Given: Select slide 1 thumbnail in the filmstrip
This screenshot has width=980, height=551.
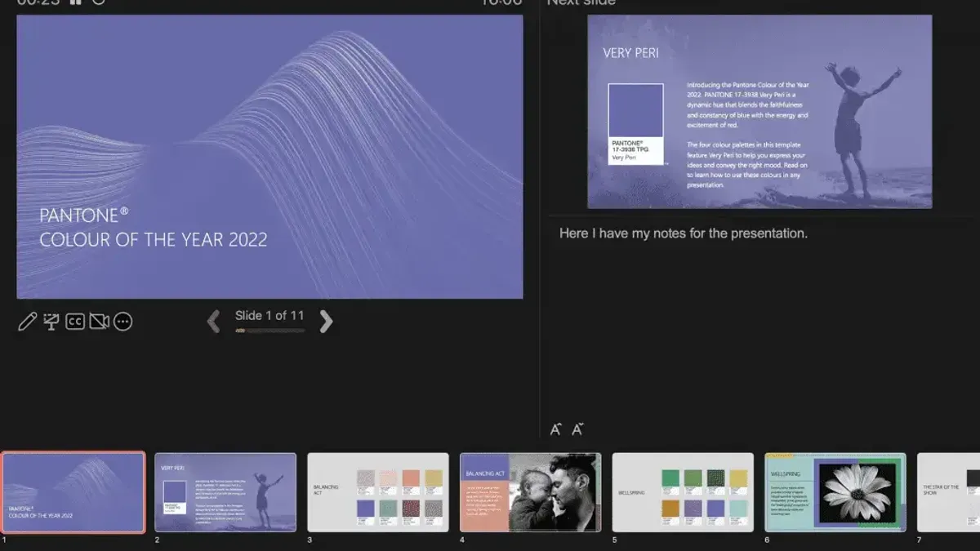Looking at the screenshot, I should pyautogui.click(x=73, y=492).
